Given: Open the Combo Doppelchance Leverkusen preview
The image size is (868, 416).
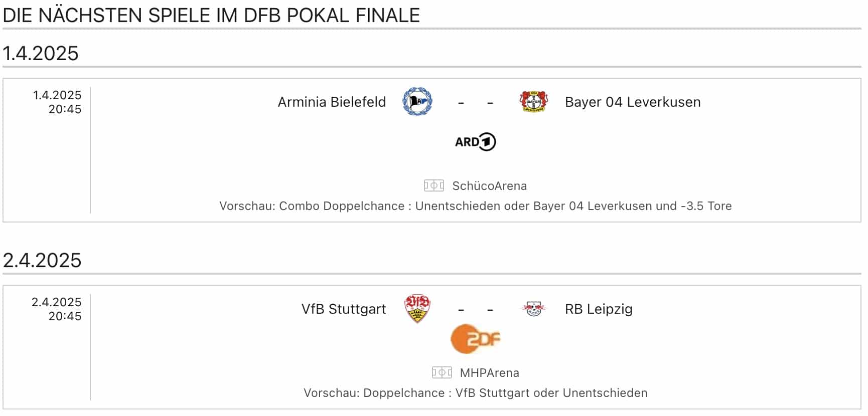Looking at the screenshot, I should click(476, 206).
